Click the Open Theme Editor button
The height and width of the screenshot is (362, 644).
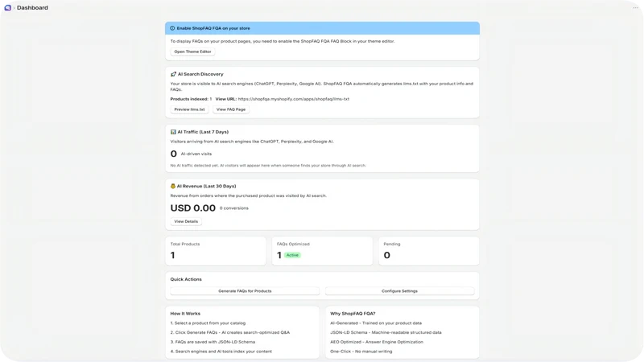pos(192,51)
